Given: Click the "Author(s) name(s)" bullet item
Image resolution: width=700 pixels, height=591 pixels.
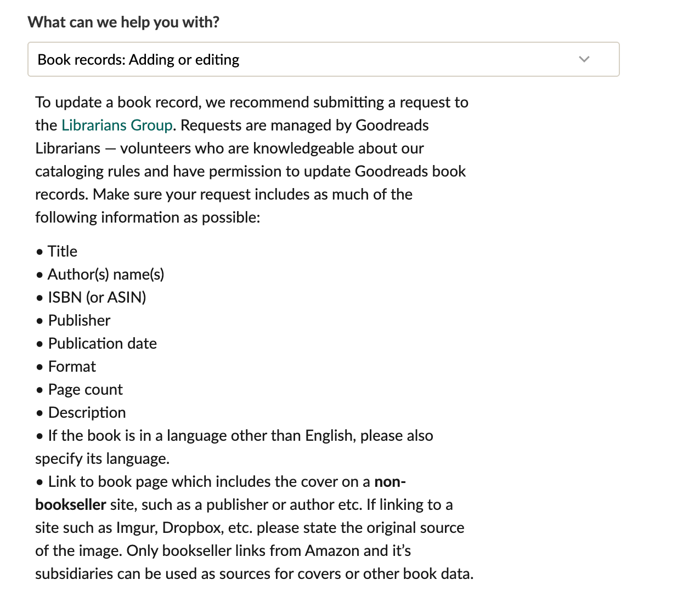Looking at the screenshot, I should pos(106,275).
